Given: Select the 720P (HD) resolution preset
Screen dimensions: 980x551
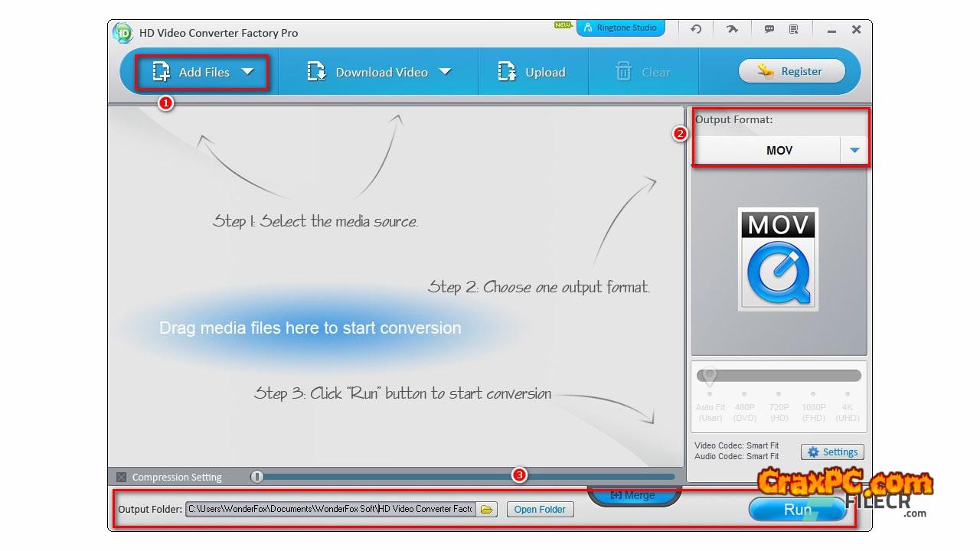Looking at the screenshot, I should pyautogui.click(x=779, y=412).
